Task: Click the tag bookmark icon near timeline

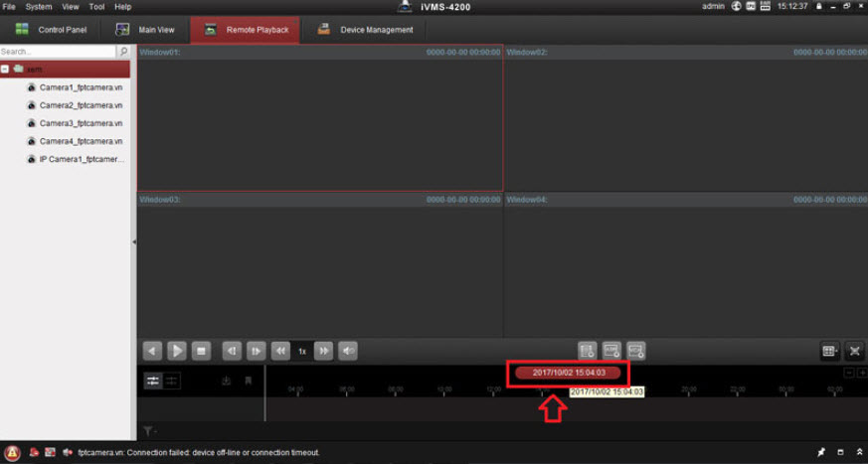Action: [x=249, y=381]
